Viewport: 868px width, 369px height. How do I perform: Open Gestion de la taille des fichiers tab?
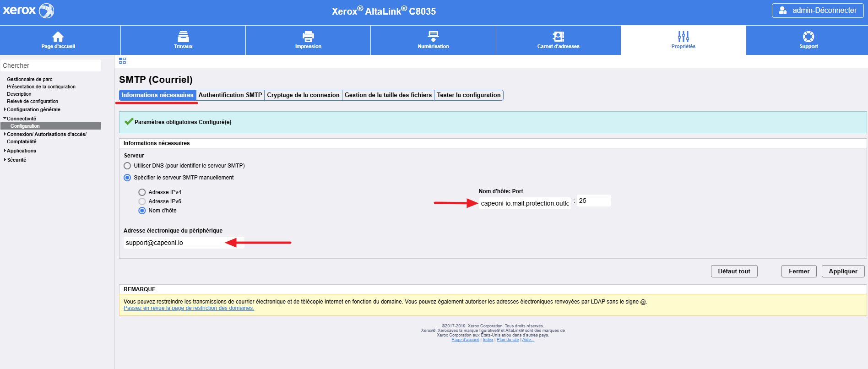tap(388, 95)
